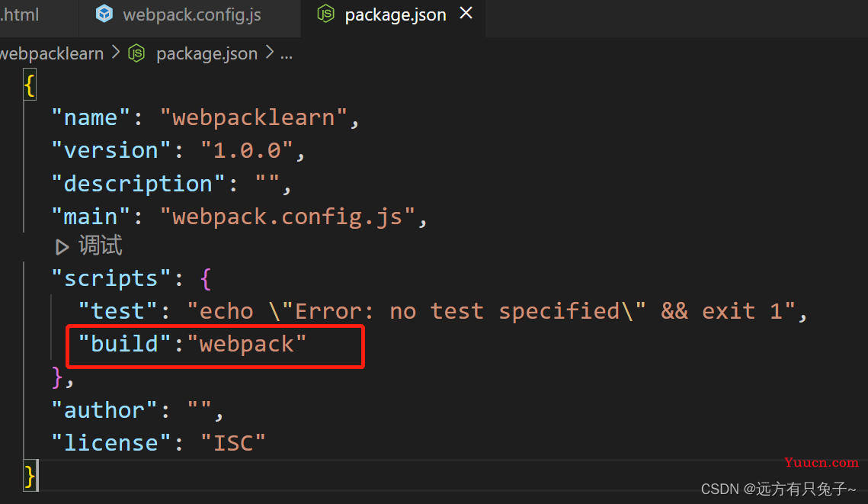Click the "scripts" key

pyautogui.click(x=111, y=278)
